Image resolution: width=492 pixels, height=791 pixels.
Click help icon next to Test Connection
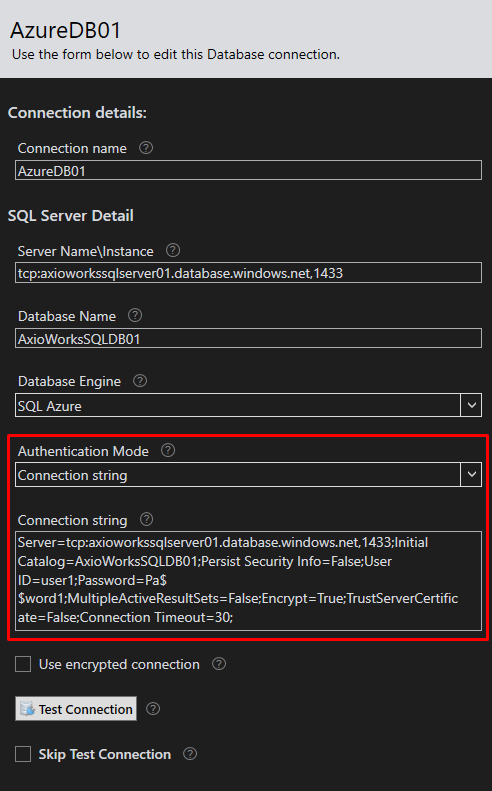(153, 709)
